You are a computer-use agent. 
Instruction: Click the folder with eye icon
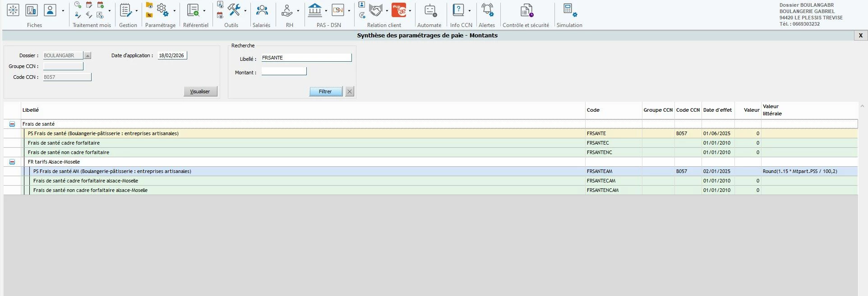click(x=149, y=5)
